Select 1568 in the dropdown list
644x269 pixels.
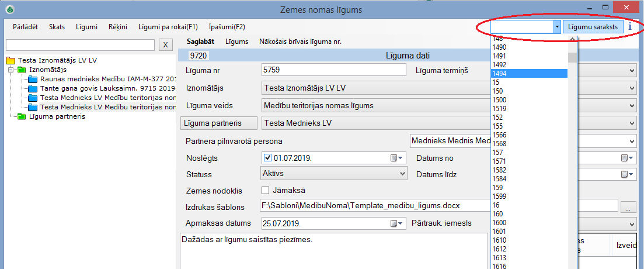(x=530, y=143)
